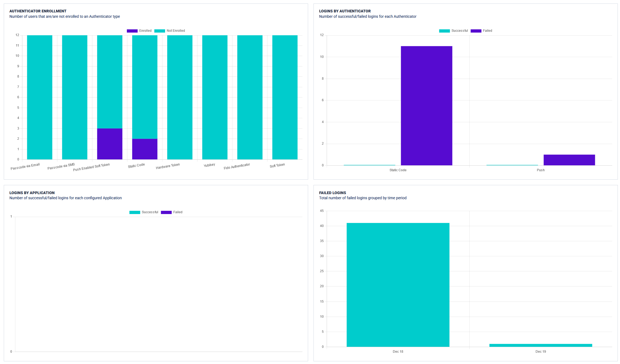620x364 pixels.
Task: Collapse the Logins by Application panel
Action: pos(32,193)
